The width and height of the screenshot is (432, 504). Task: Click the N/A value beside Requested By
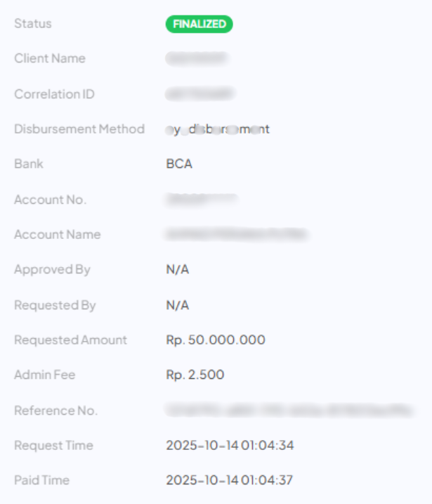[178, 305]
